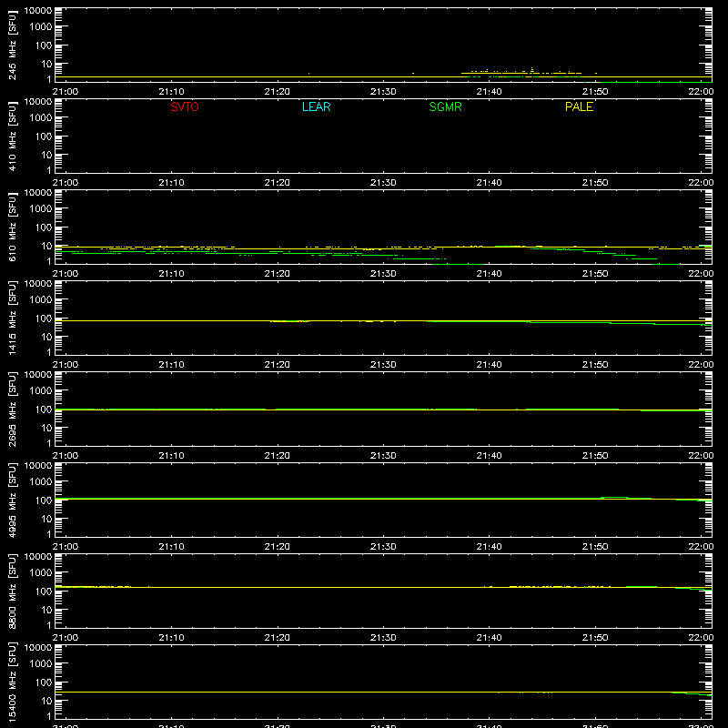Click the 100 tick label on 15400 MHz plot

(x=44, y=682)
